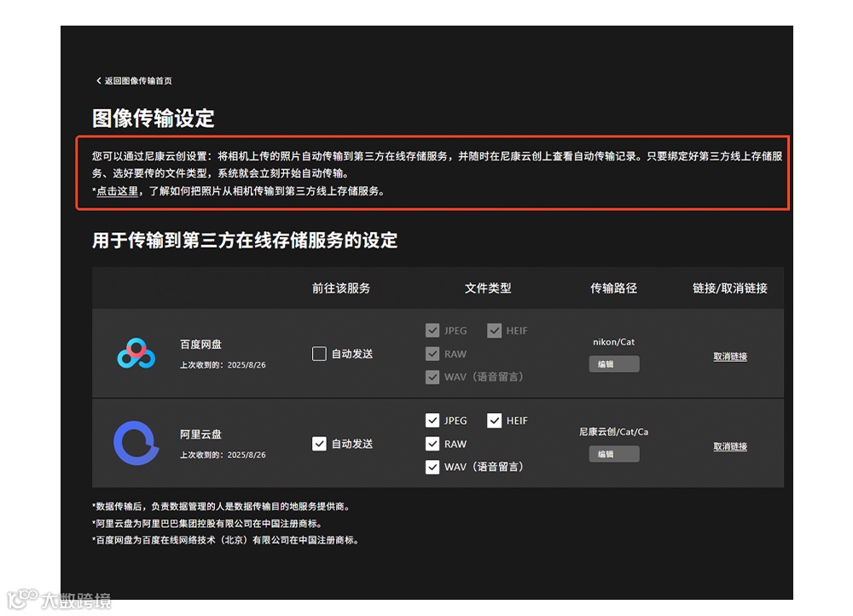Image resolution: width=853 pixels, height=616 pixels.
Task: Uncheck JPEG in 阿里云盘 row
Action: [x=432, y=420]
